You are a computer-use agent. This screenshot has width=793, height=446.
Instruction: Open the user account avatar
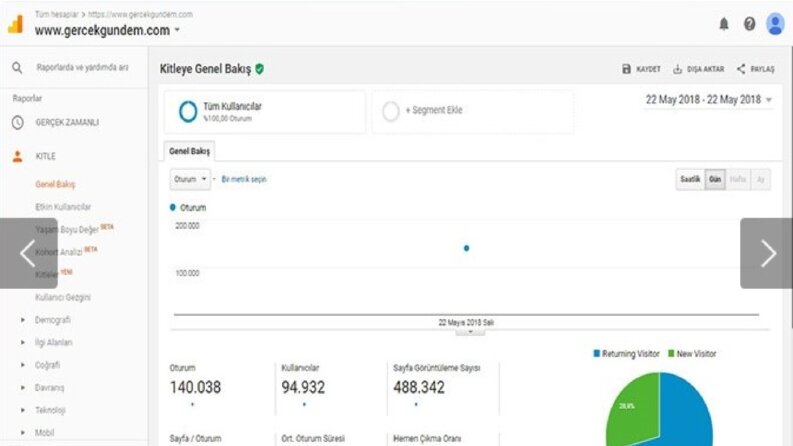coord(775,24)
